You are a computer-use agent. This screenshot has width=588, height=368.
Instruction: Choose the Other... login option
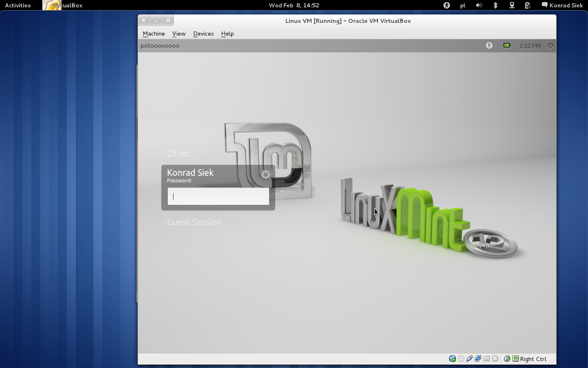(x=181, y=153)
